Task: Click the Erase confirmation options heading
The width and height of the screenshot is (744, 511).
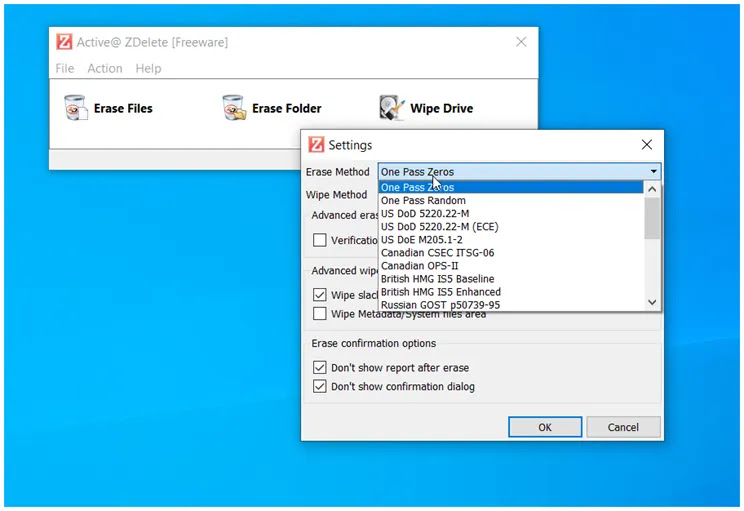Action: click(373, 343)
